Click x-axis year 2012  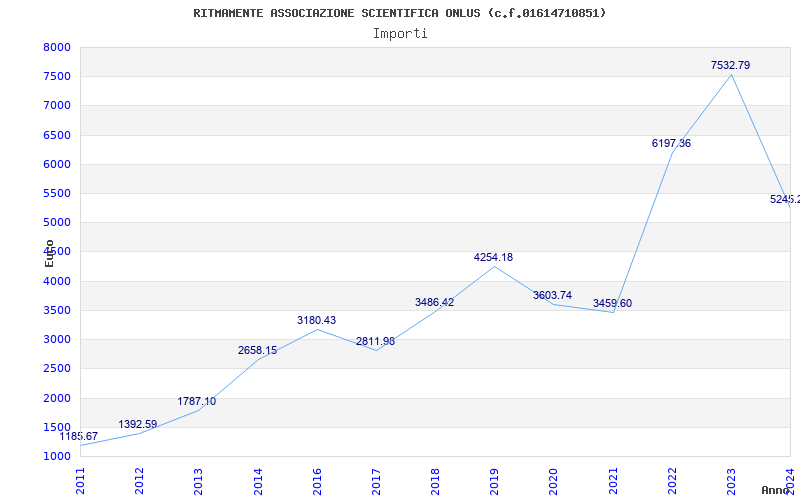pos(139,481)
